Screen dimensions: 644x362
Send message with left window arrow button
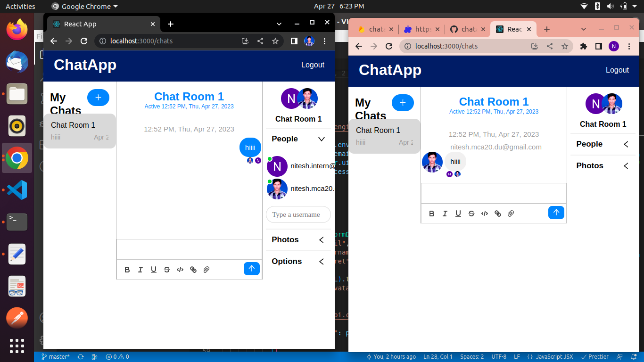coord(252,269)
